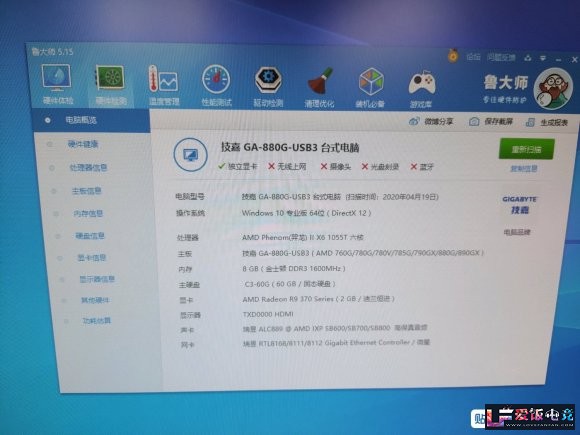
Task: Click green 重新扫描 rescan button
Action: coord(526,149)
